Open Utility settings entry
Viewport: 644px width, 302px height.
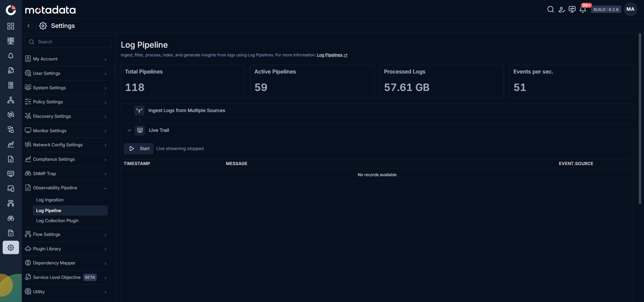[66, 292]
